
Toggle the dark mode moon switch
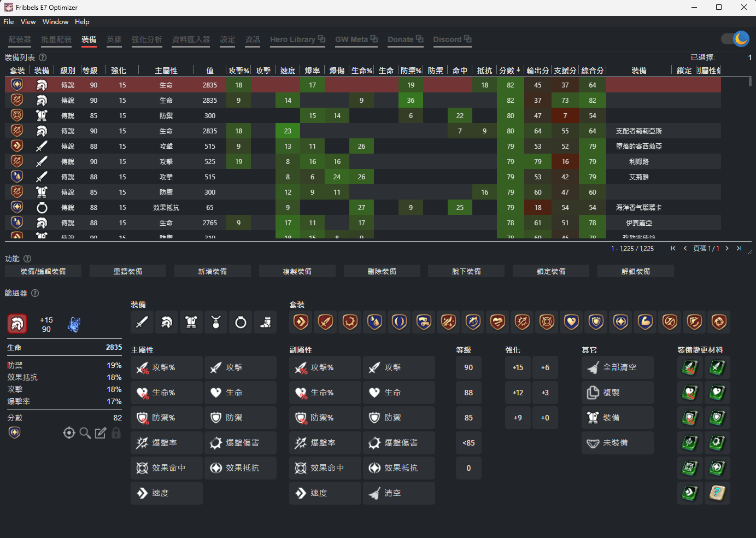(x=735, y=39)
